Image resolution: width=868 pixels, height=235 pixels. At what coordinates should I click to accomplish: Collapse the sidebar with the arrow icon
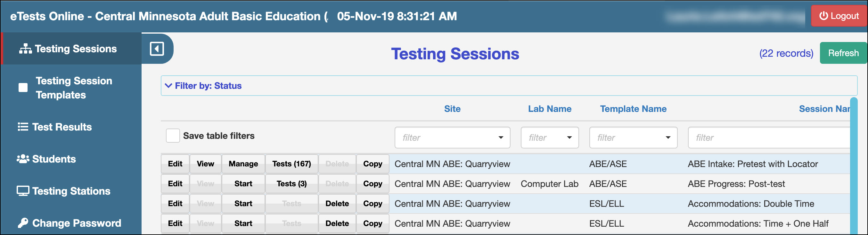[157, 49]
